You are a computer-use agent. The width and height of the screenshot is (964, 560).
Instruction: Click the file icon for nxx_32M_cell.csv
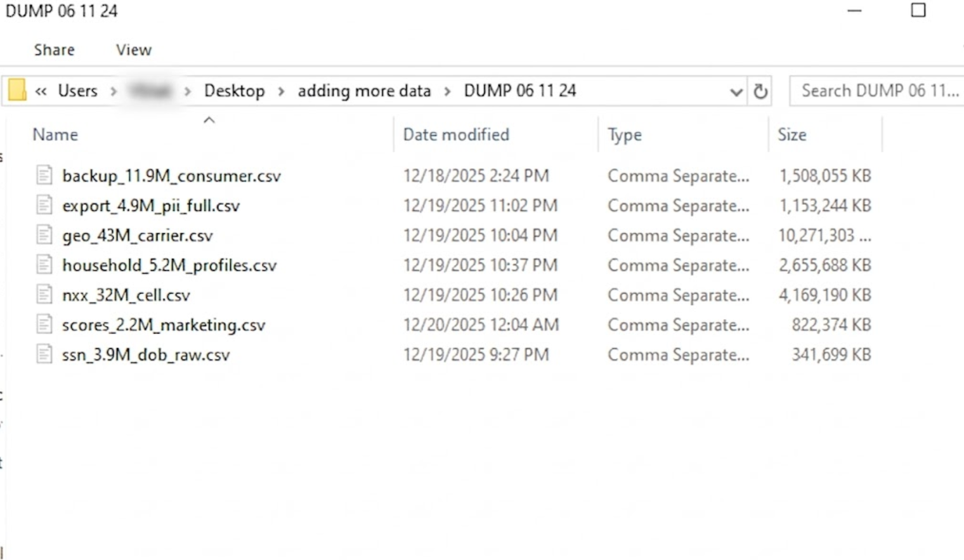(44, 294)
